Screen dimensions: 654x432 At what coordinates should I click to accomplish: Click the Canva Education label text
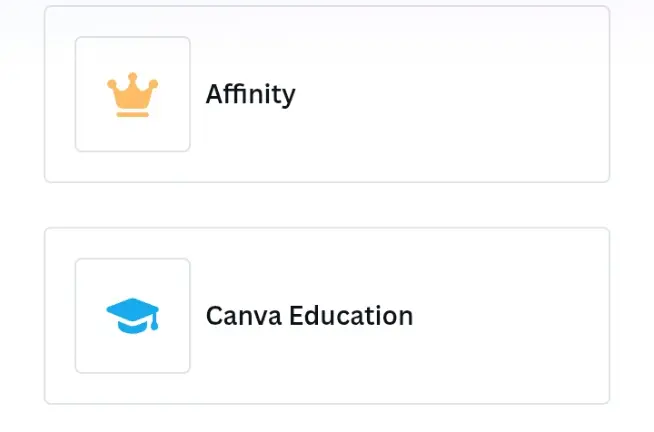309,316
